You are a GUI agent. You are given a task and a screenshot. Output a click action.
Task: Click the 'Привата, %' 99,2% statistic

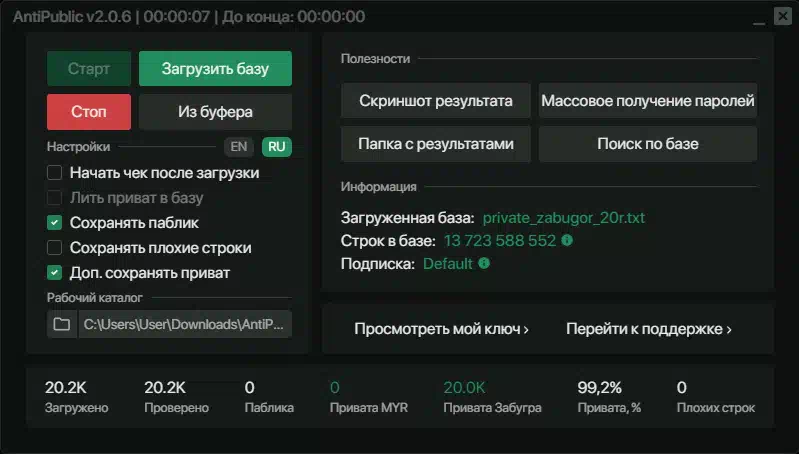[x=609, y=397]
